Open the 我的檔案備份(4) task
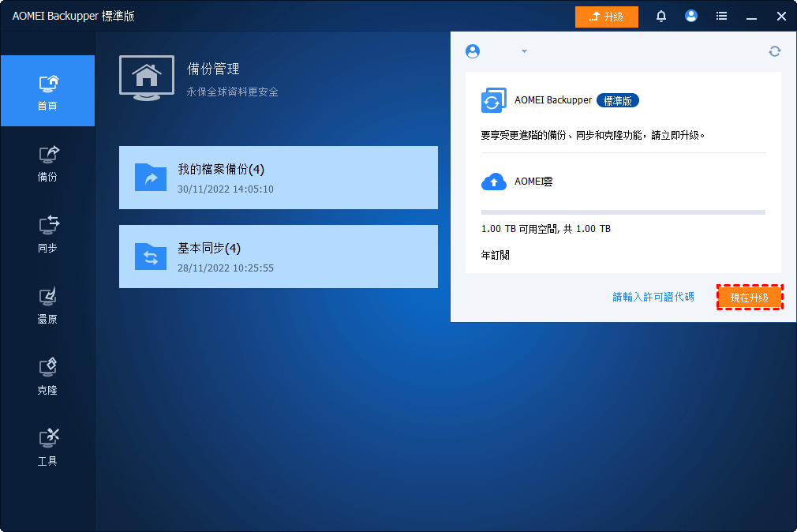Image resolution: width=797 pixels, height=532 pixels. tap(278, 178)
